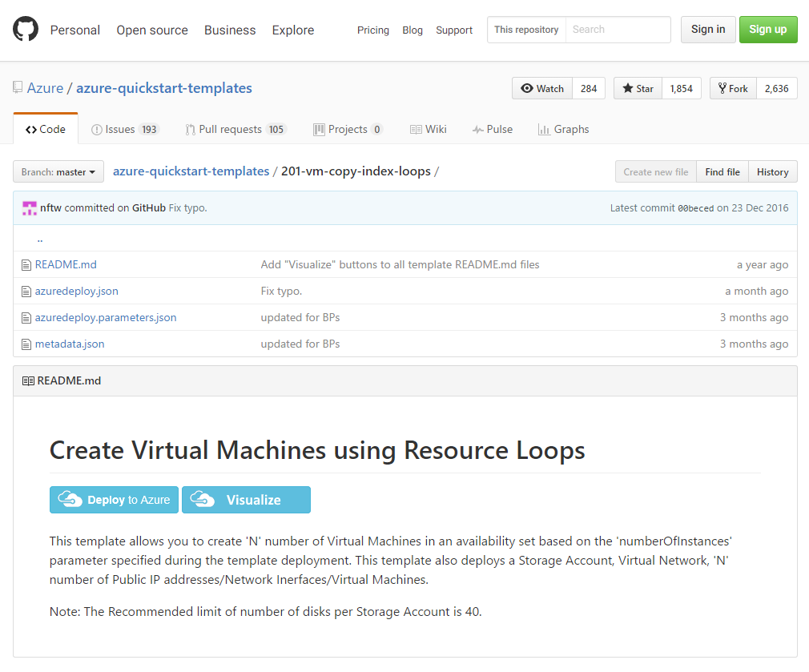Open commit hash 00beced
Image resolution: width=809 pixels, height=672 pixels.
click(x=695, y=208)
